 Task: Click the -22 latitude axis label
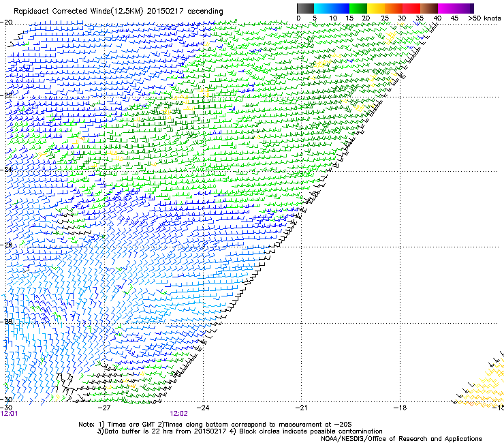coord(6,95)
